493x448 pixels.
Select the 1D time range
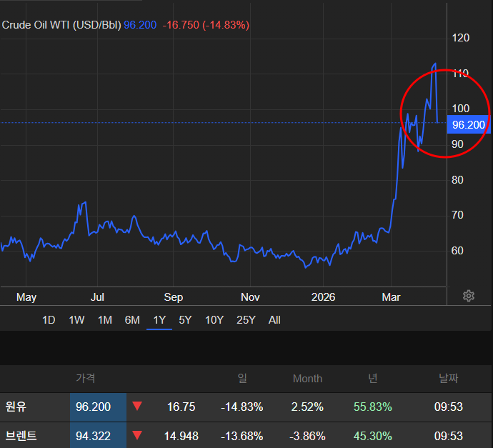49,320
